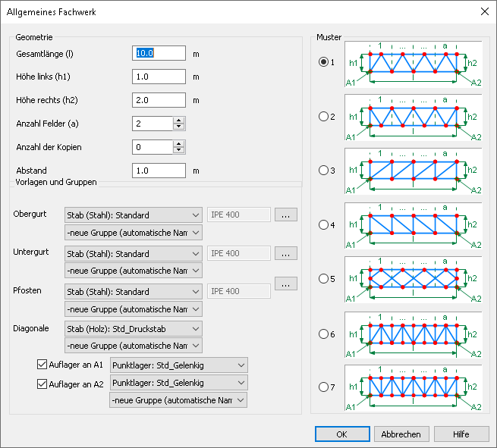Increase Anzahl Felder with up arrow
Screen dimensions: 497x448
179,120
